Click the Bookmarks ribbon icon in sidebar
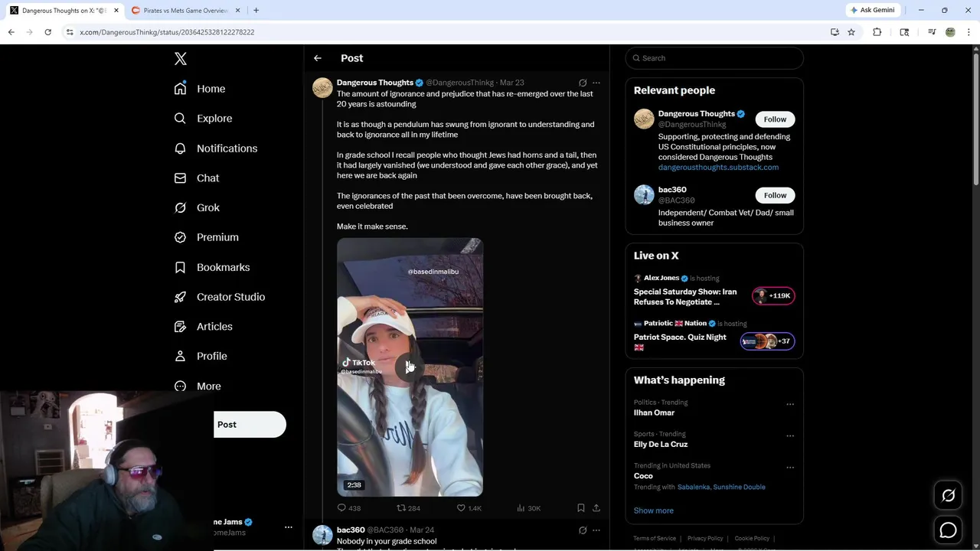The width and height of the screenshot is (980, 551). coord(180,267)
